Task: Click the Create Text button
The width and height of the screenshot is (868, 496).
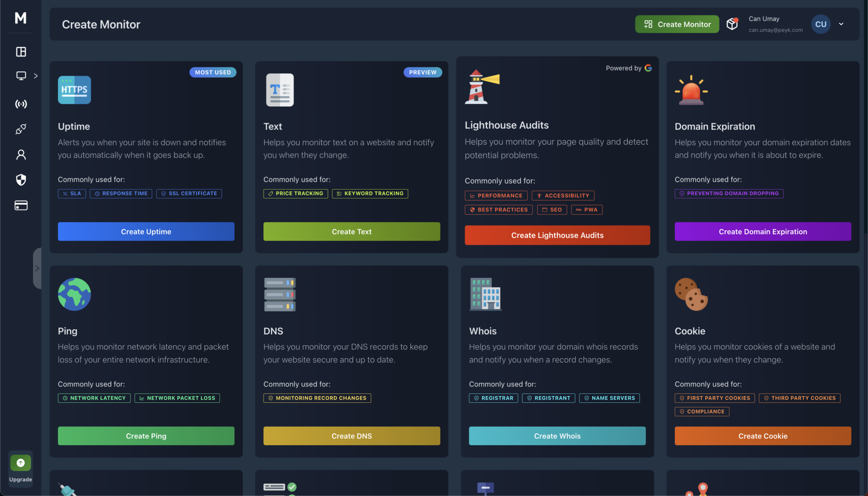Action: click(x=352, y=231)
